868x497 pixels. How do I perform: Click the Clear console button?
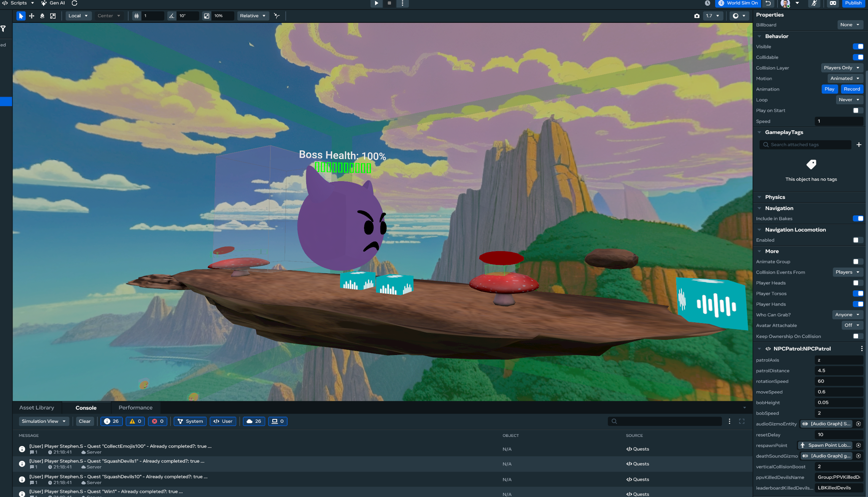(x=84, y=421)
